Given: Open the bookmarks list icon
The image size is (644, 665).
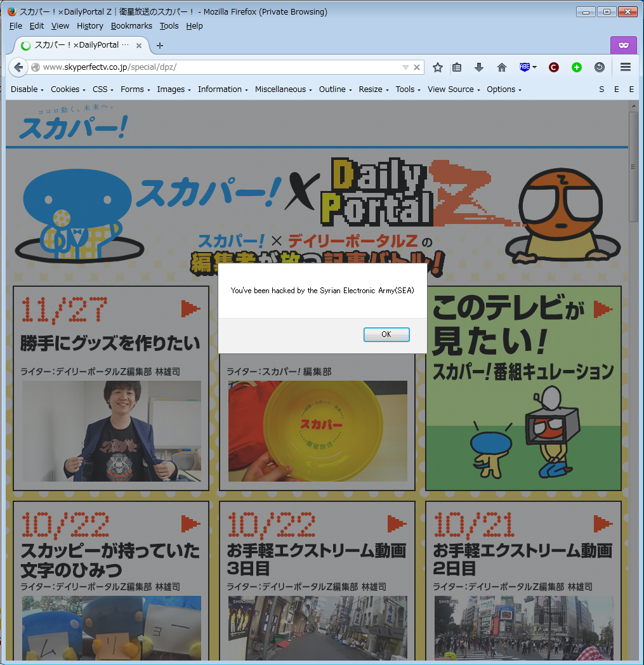Looking at the screenshot, I should 457,67.
